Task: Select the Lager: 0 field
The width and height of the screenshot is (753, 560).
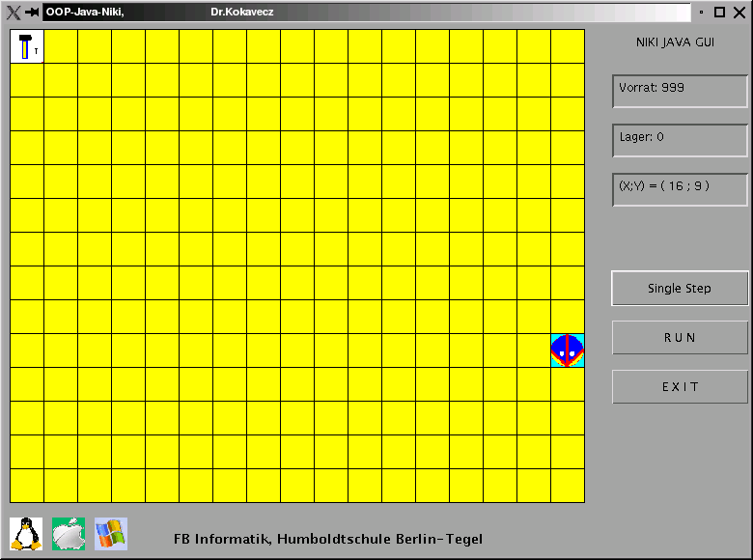Action: [680, 141]
